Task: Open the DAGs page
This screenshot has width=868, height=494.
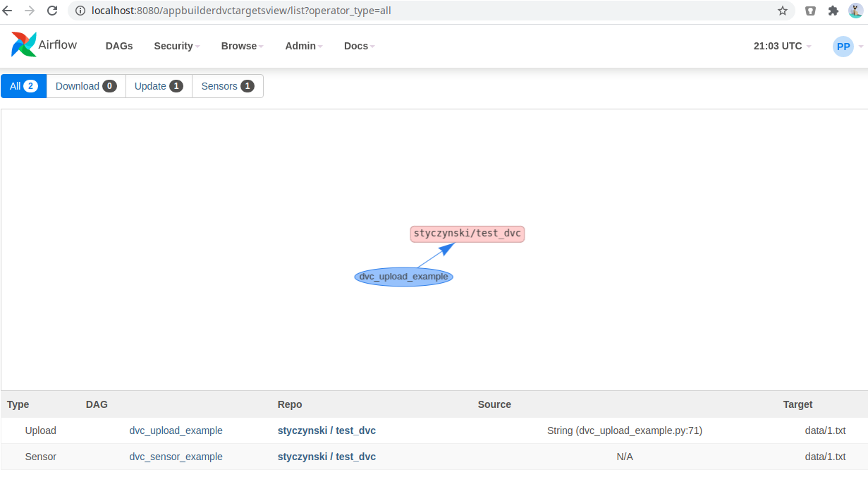Action: coord(119,46)
